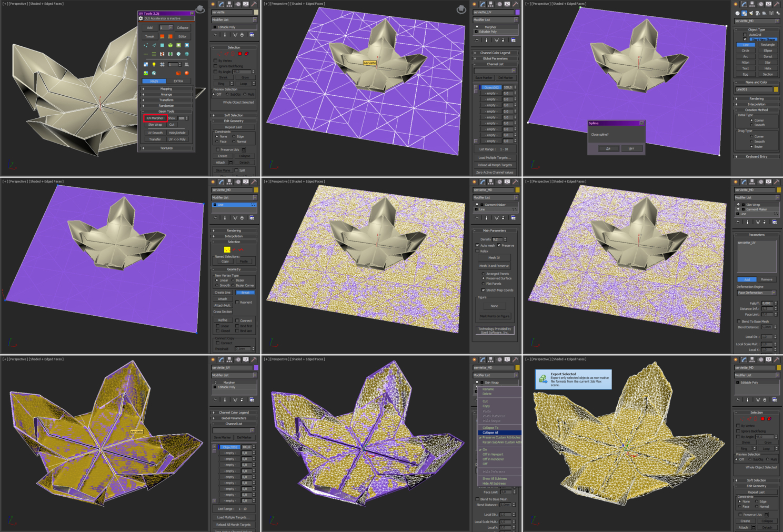
Task: Open Display tab above the Object Type rollout
Action: point(768,4)
